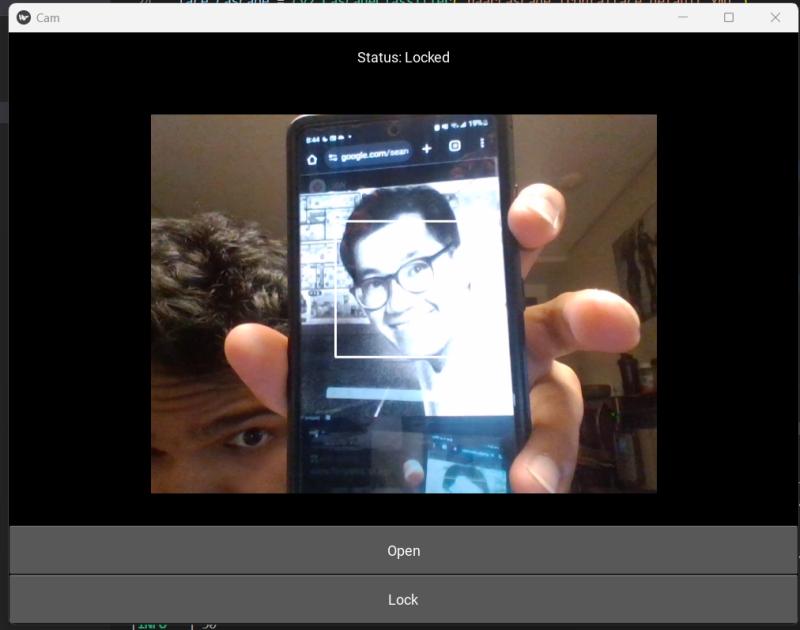Click inside the white face detection rectangle
The height and width of the screenshot is (630, 800).
395,288
